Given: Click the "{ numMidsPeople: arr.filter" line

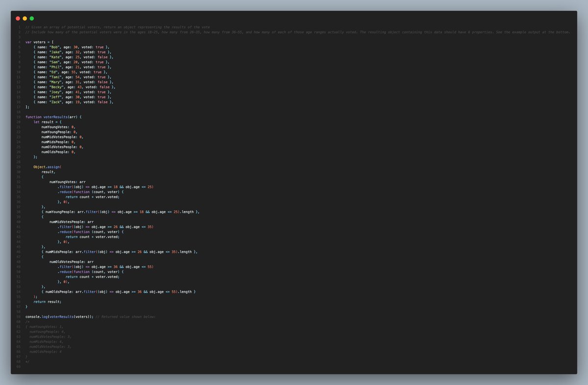Looking at the screenshot, I should (120, 251).
